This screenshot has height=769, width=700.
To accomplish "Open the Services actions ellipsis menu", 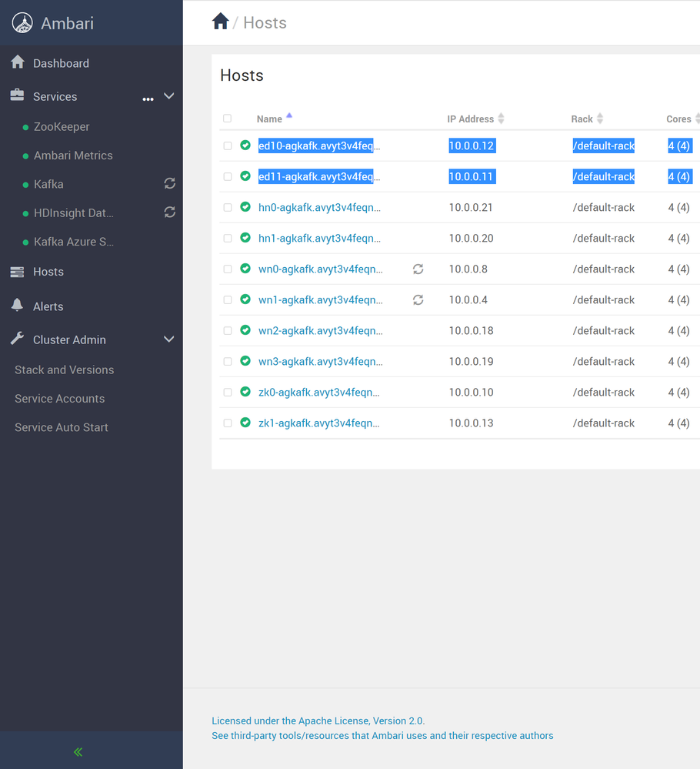I will (148, 99).
